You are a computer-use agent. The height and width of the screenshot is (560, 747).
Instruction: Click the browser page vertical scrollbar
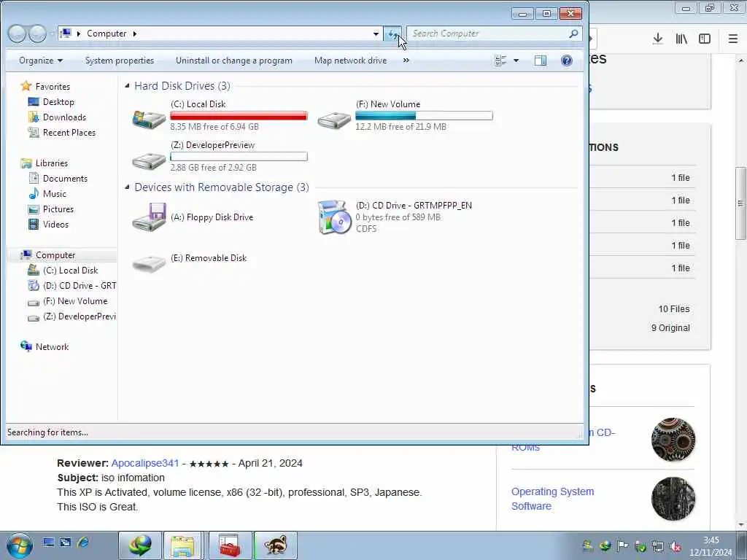point(741,203)
